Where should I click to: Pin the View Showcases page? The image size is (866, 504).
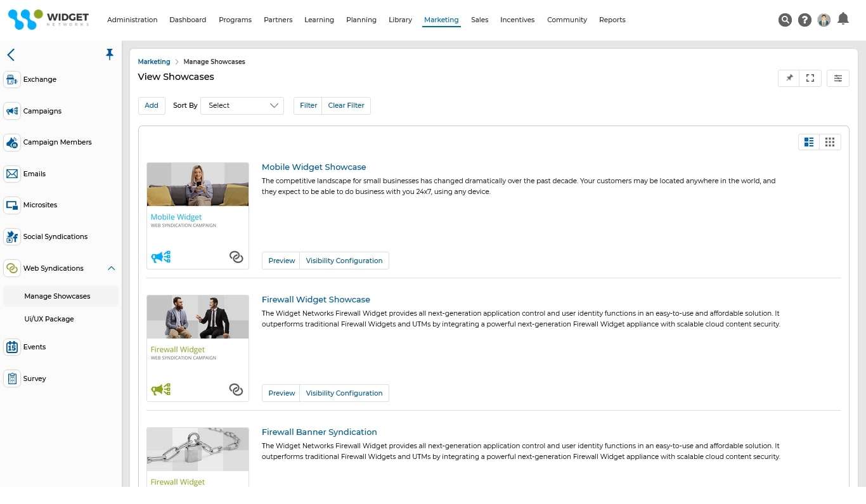(x=789, y=78)
